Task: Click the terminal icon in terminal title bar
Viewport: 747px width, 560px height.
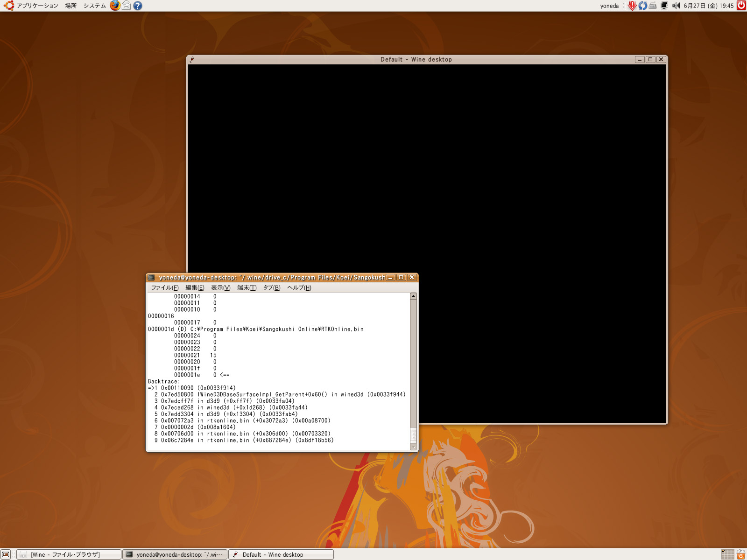Action: (151, 277)
